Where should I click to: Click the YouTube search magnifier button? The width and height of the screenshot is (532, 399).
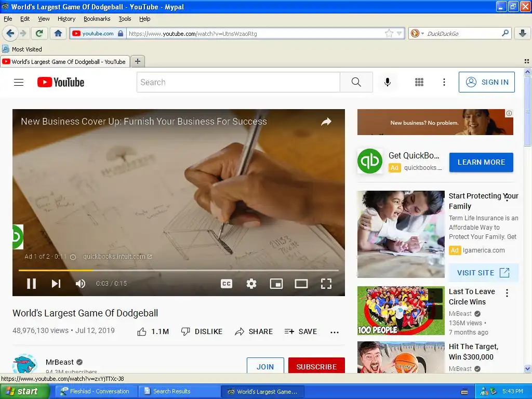[356, 82]
